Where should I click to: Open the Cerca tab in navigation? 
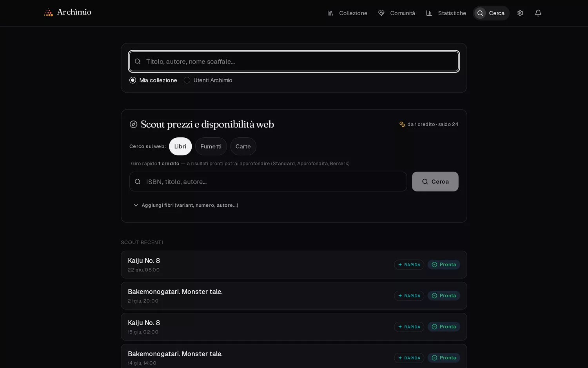[491, 13]
